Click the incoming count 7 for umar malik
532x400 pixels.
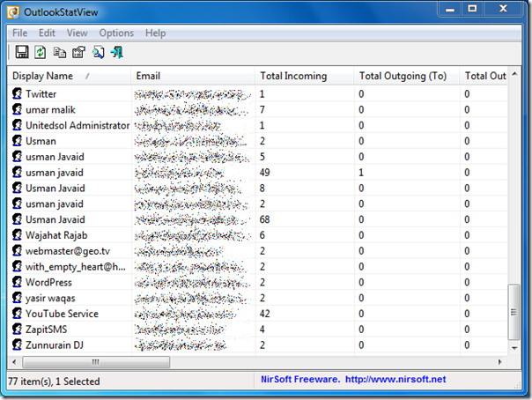click(x=262, y=109)
